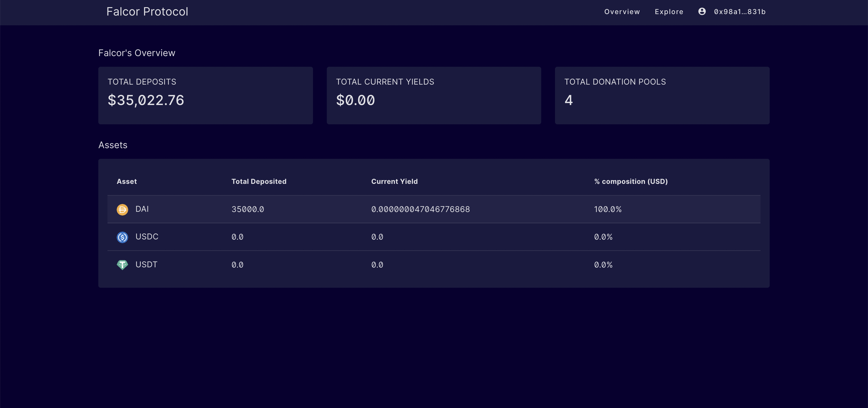Viewport: 868px width, 408px height.
Task: Click the % composition (USD) header
Action: [631, 181]
